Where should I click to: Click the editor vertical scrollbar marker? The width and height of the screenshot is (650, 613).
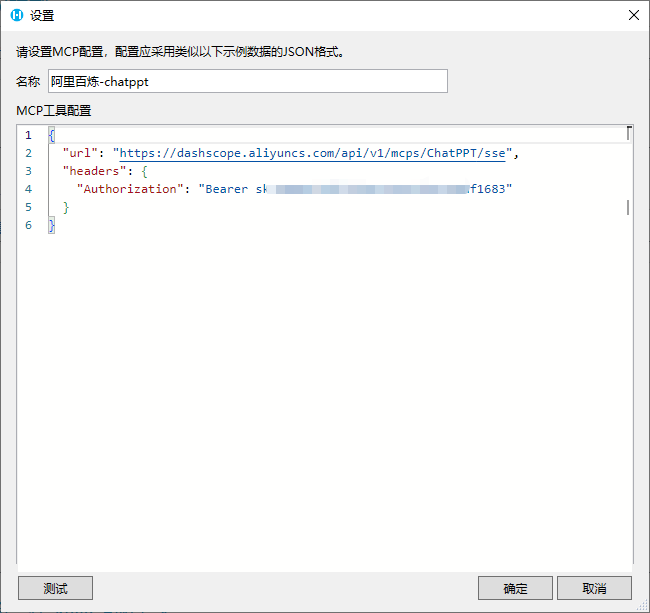pos(628,207)
